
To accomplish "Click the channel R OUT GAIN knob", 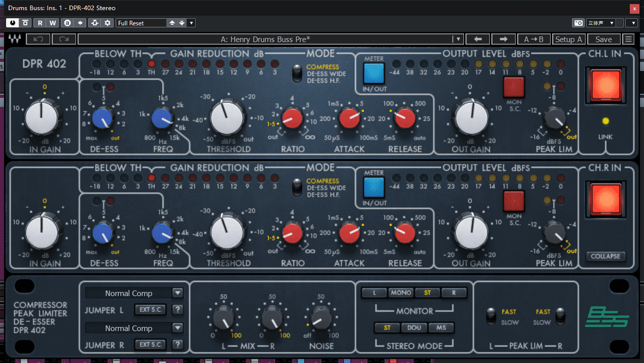I will [472, 232].
